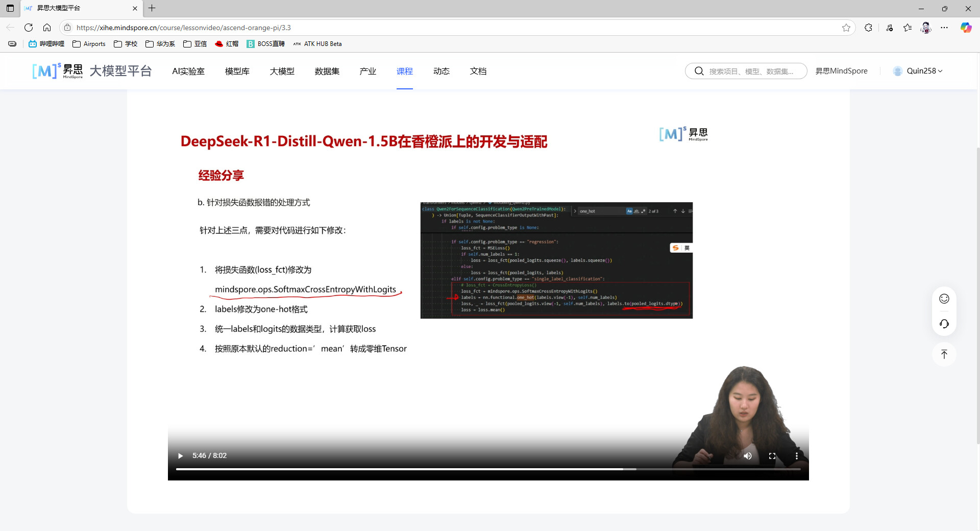The image size is (980, 531).
Task: Open the 模型库 navigation tab
Action: 237,71
